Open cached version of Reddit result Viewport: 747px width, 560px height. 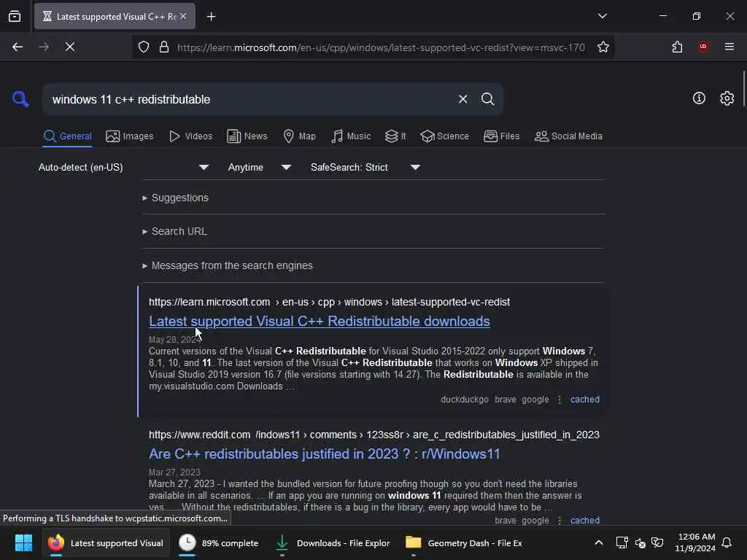(585, 521)
